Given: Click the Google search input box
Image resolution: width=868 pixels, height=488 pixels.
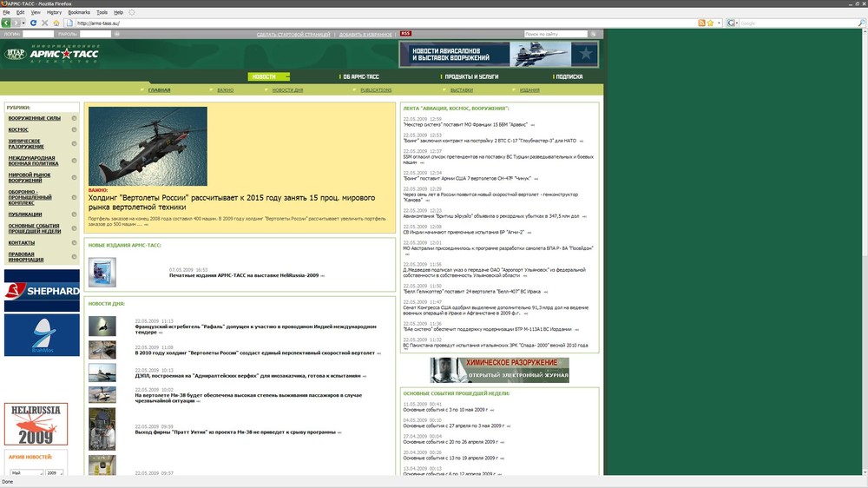Looking at the screenshot, I should [x=799, y=23].
